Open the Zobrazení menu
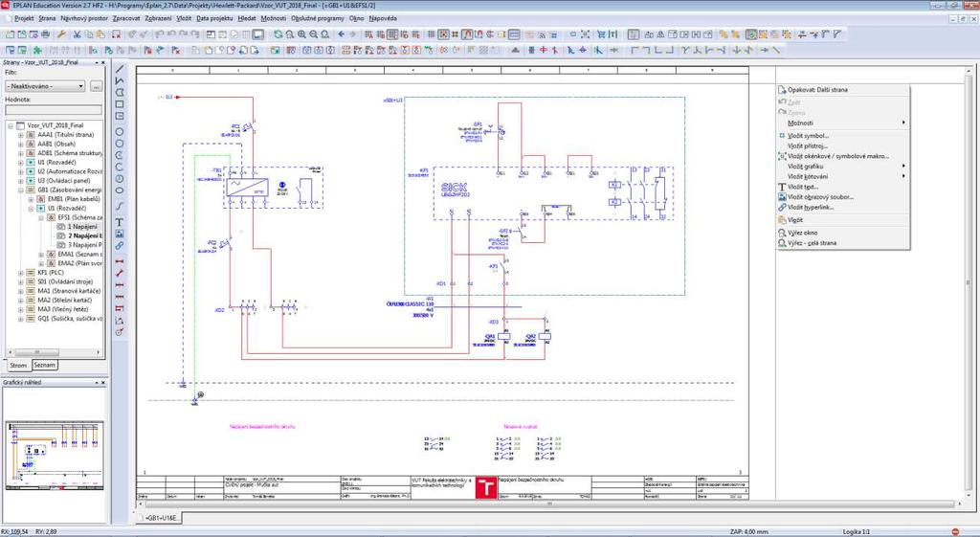 [159, 18]
